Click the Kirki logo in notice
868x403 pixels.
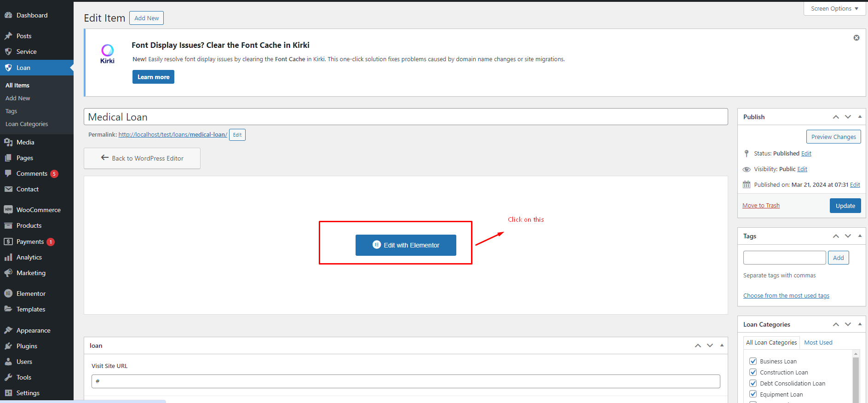(x=107, y=54)
